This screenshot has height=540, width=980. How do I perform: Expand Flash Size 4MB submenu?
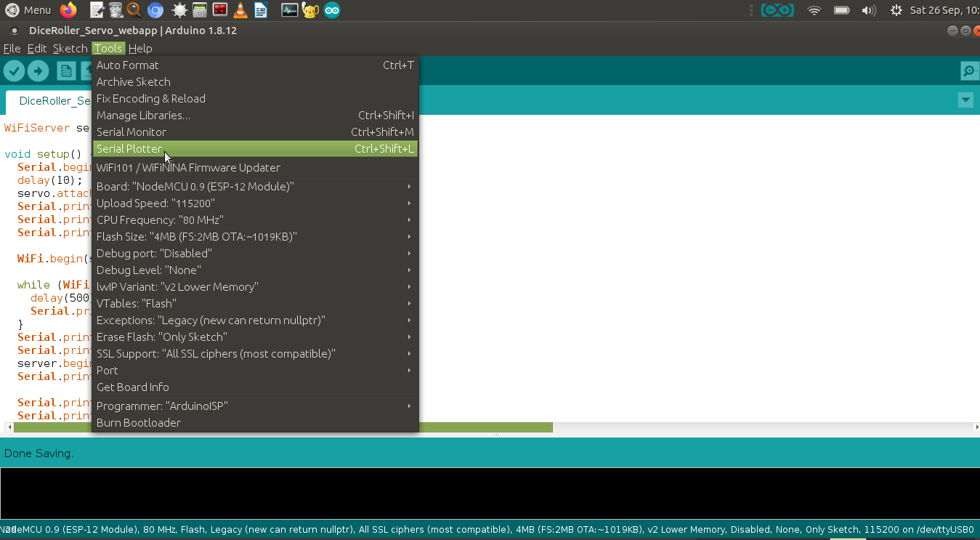point(256,237)
